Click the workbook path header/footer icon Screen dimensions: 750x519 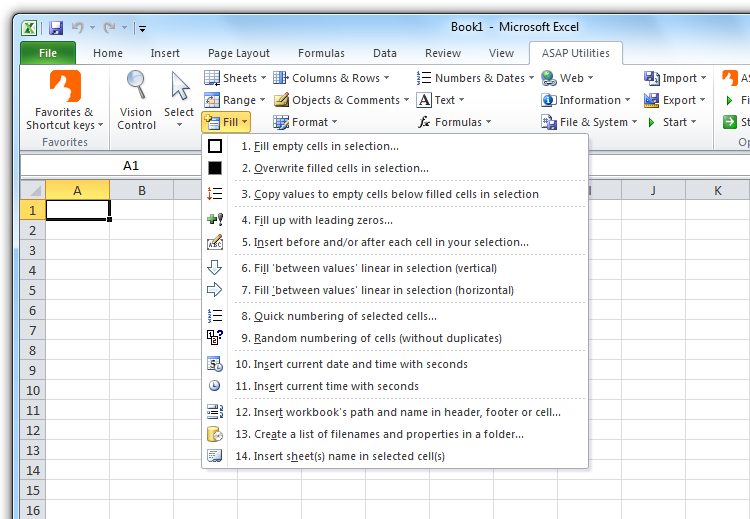coord(215,412)
